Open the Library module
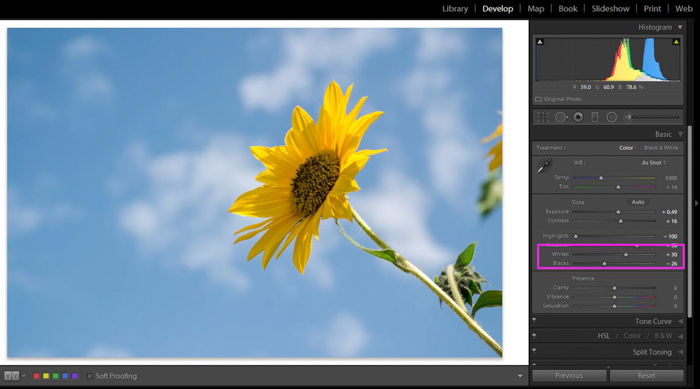Image resolution: width=700 pixels, height=389 pixels. [x=455, y=8]
